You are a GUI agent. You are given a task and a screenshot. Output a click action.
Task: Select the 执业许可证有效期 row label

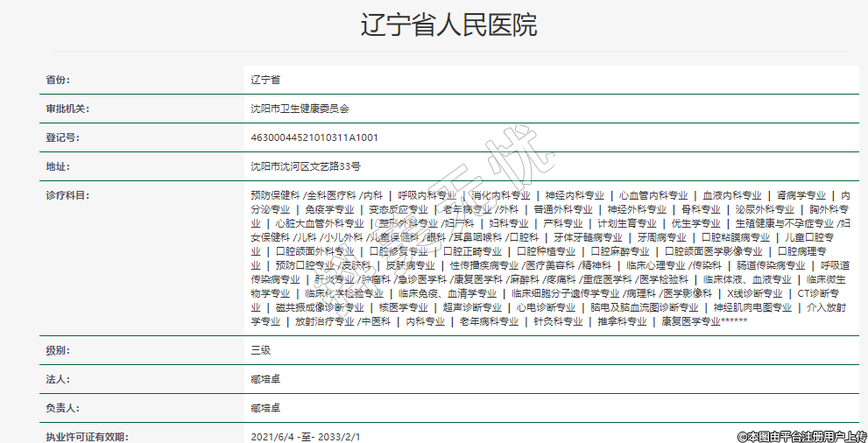click(86, 436)
